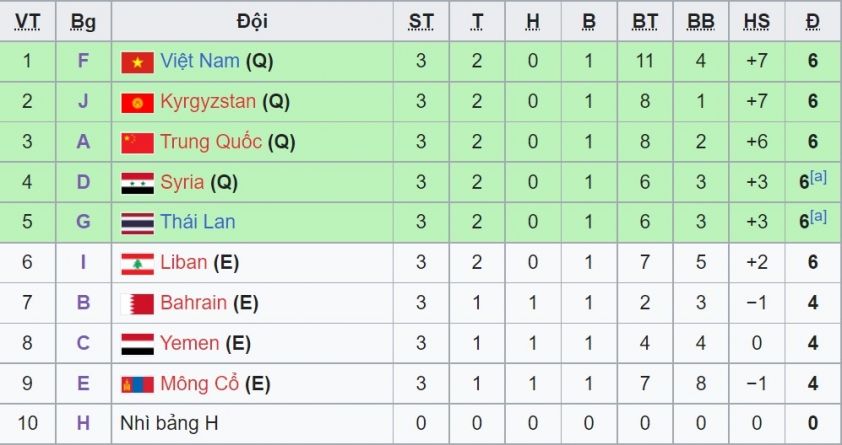This screenshot has height=445, width=842.
Task: Click the Thailand flag icon
Action: point(137,223)
